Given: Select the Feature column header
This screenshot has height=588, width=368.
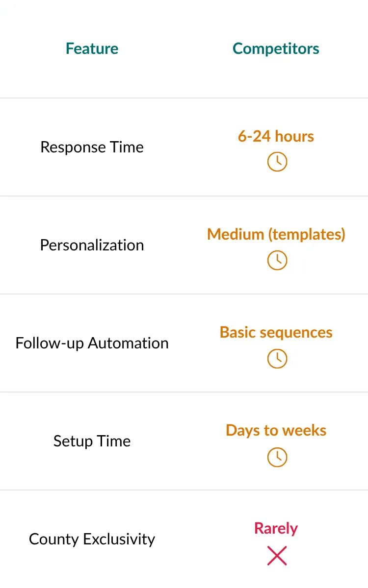Looking at the screenshot, I should tap(92, 49).
